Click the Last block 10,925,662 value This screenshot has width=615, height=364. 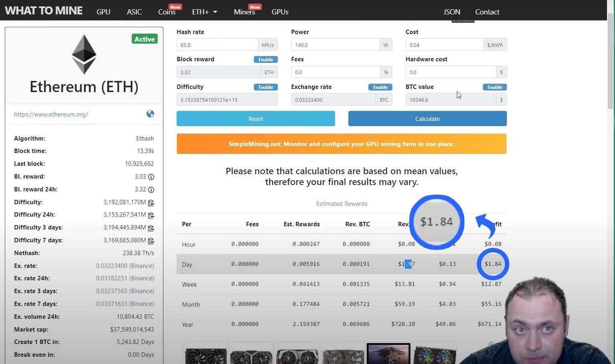click(139, 164)
